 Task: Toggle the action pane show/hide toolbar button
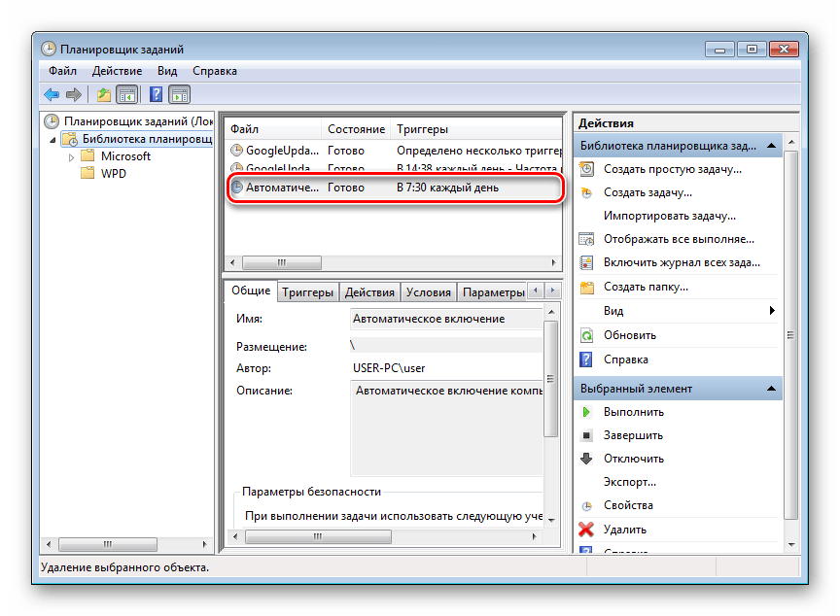click(x=179, y=94)
